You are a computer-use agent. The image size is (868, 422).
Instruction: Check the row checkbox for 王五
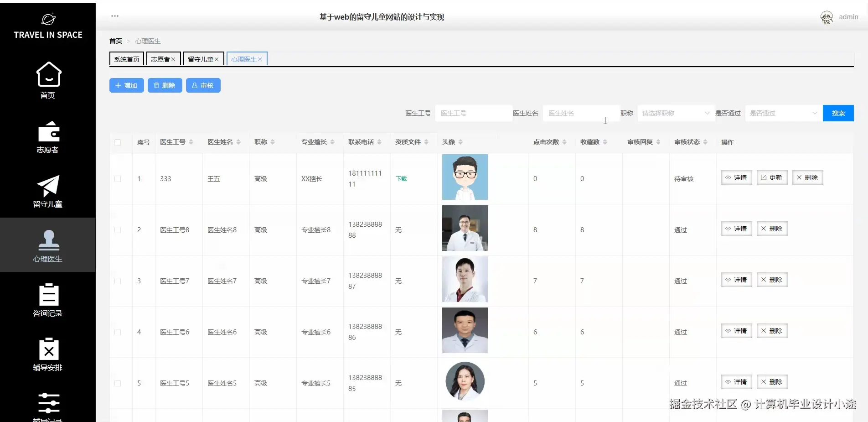118,179
